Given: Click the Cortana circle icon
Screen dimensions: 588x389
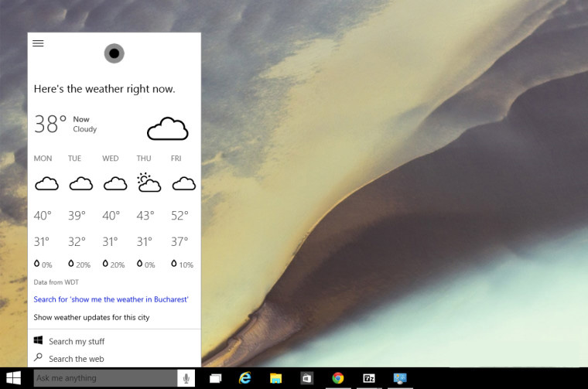Looking at the screenshot, I should pyautogui.click(x=114, y=53).
